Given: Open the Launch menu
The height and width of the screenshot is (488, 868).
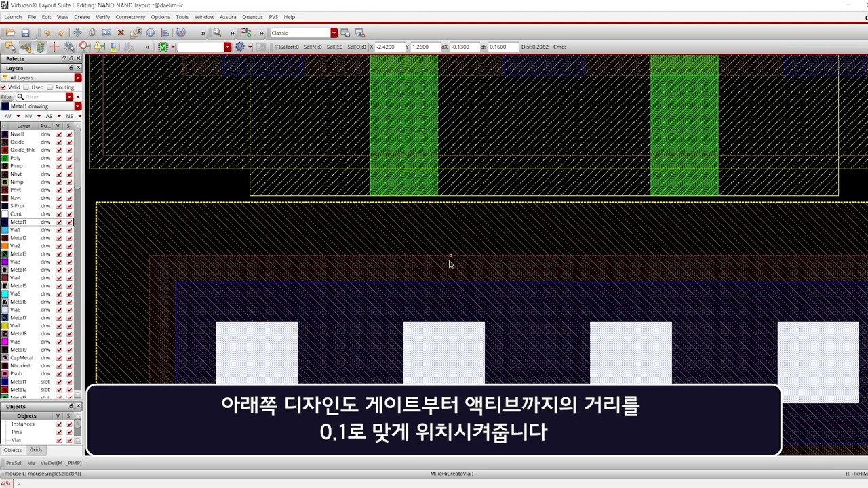Looking at the screenshot, I should (x=13, y=17).
